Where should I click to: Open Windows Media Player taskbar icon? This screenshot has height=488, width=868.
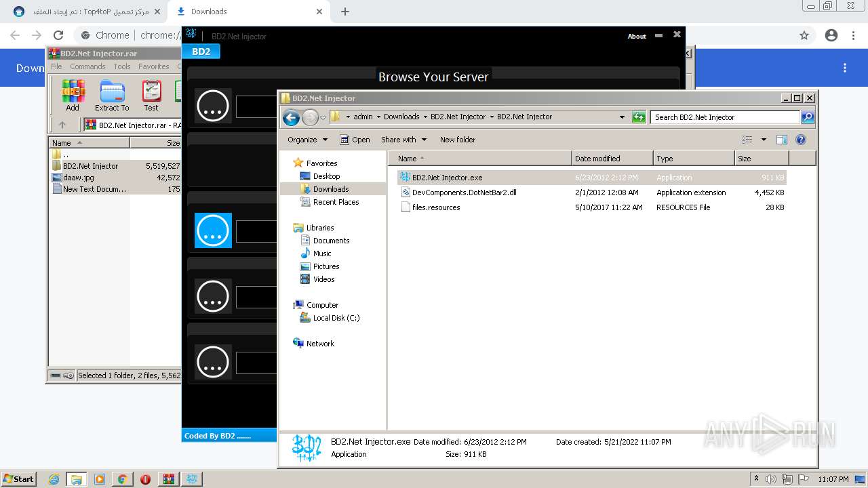point(100,479)
